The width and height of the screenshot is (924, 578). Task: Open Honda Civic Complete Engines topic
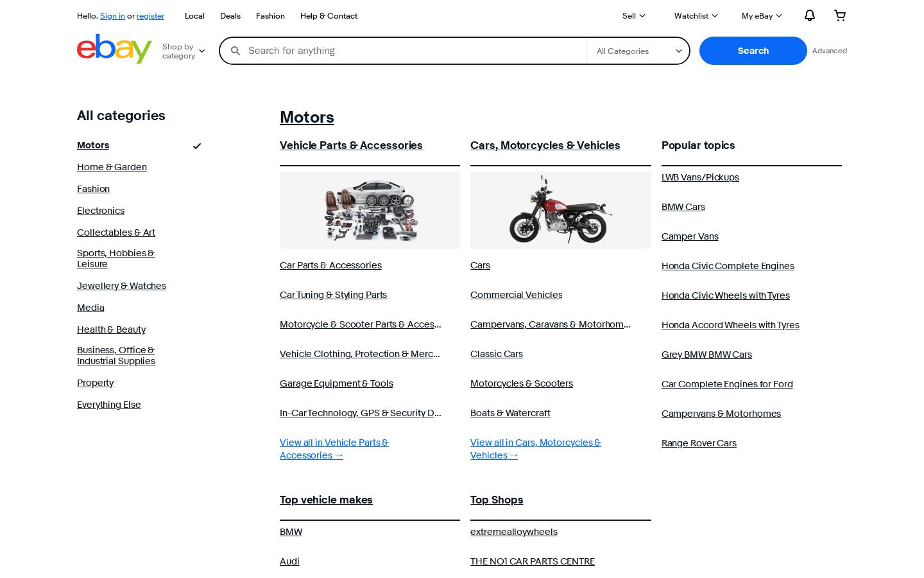tap(728, 266)
